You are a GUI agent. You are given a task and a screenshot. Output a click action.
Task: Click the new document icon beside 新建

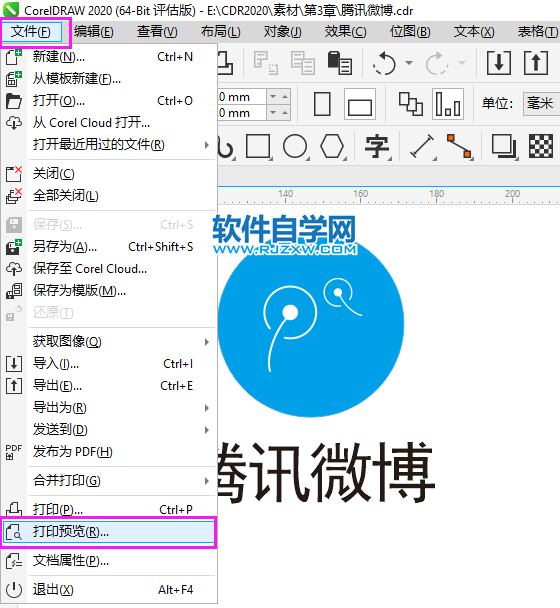click(14, 57)
